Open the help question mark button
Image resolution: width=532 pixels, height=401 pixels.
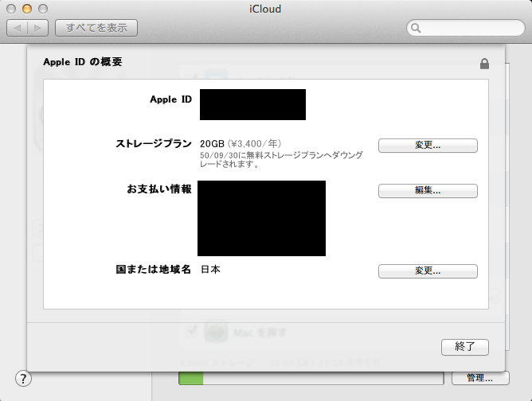[x=23, y=379]
